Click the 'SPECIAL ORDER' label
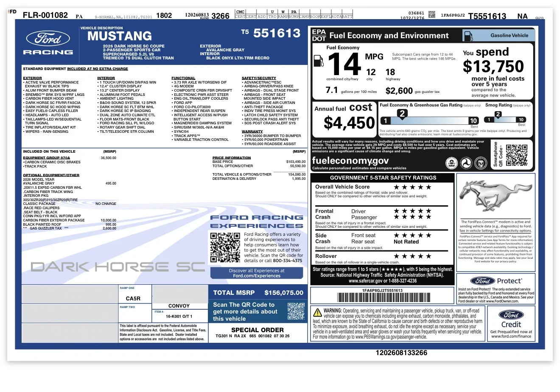Viewport: 560px width, 392px height. click(x=258, y=330)
